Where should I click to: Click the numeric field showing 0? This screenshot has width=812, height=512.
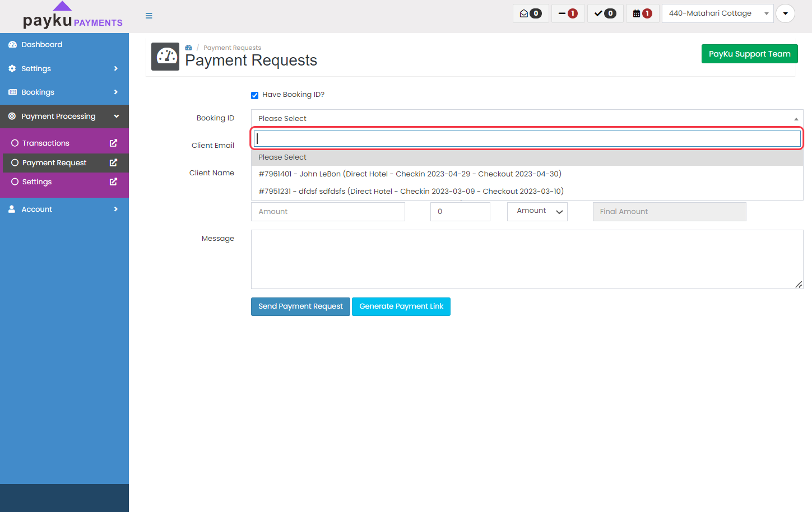460,212
